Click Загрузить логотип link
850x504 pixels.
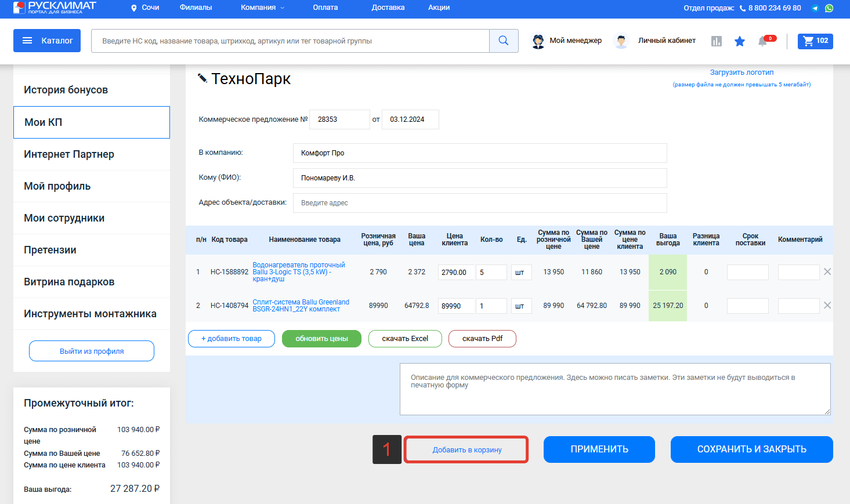point(742,72)
